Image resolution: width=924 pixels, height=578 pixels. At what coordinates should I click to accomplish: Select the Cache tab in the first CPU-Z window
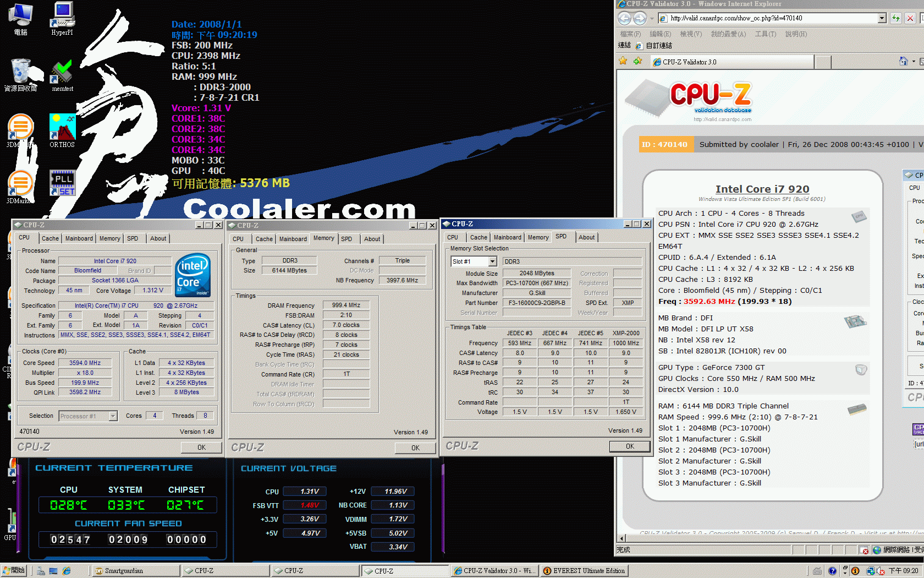click(x=50, y=238)
